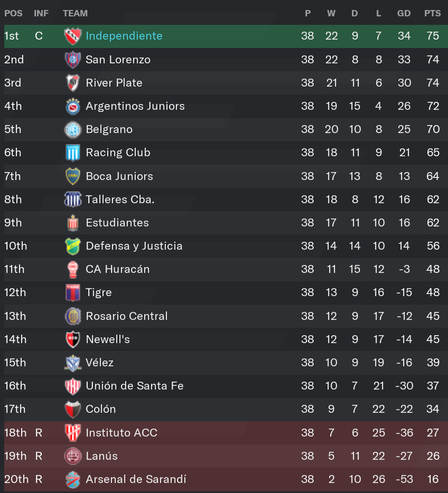Click the San Lorenzo club badge
Viewport: 448px width, 493px height.
[x=73, y=60]
